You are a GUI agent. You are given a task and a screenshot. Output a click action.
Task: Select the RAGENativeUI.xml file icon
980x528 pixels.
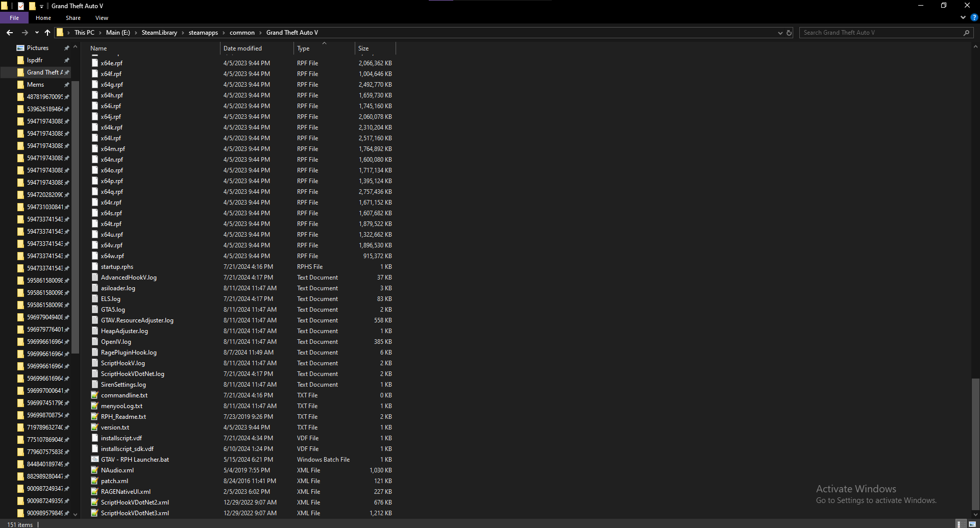pos(95,492)
